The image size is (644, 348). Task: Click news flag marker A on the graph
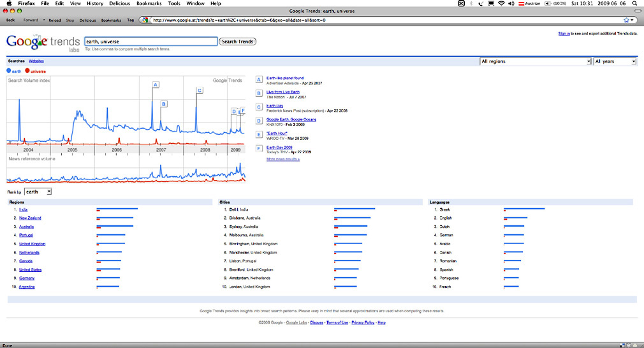(155, 84)
